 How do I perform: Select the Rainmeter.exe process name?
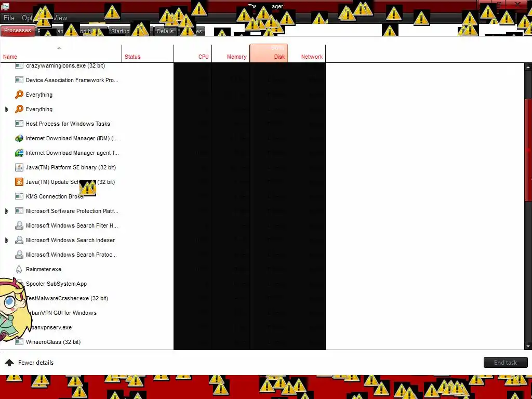[44, 270]
